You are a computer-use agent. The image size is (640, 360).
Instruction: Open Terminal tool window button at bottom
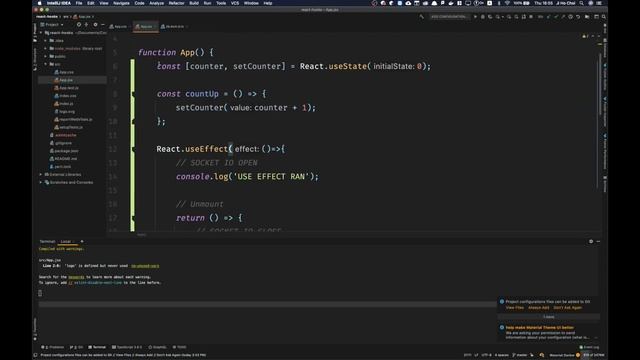click(x=97, y=347)
